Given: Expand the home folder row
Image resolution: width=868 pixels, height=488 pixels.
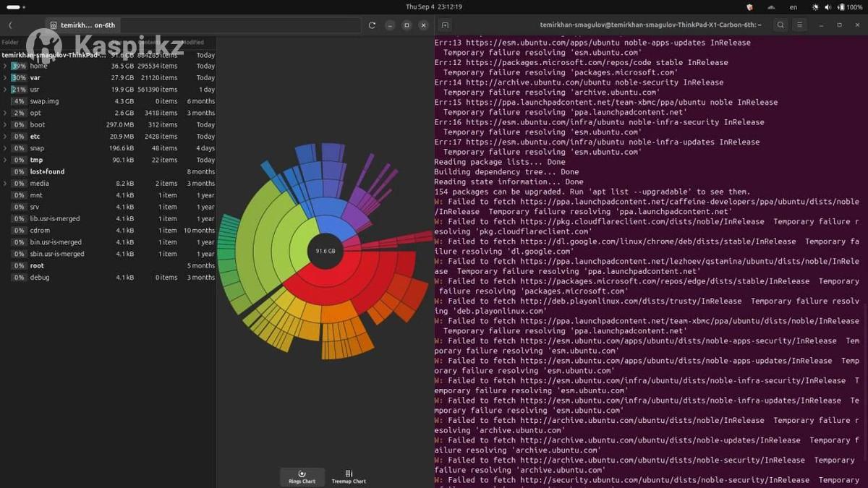Looking at the screenshot, I should click(5, 66).
